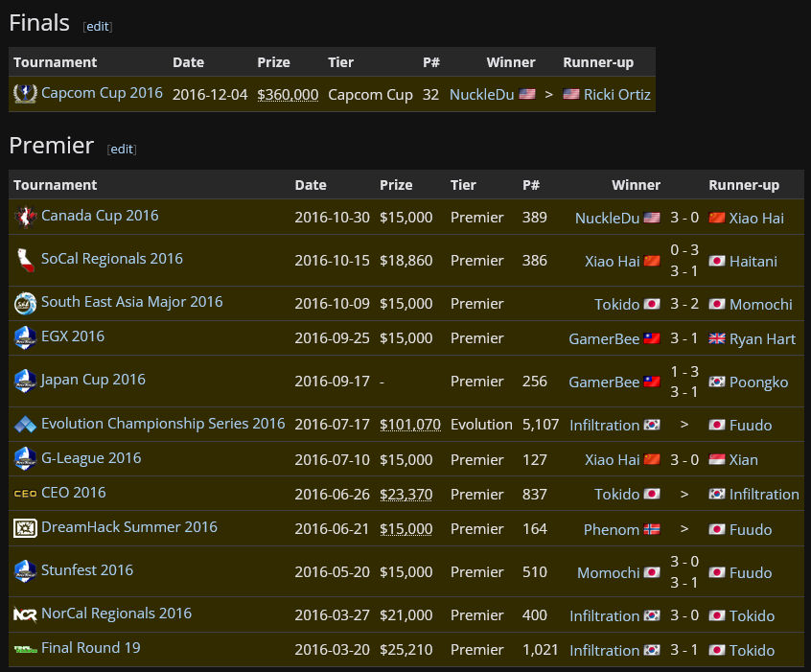The image size is (811, 672).
Task: Open NuckleDu player page in Finals table
Action: point(481,94)
